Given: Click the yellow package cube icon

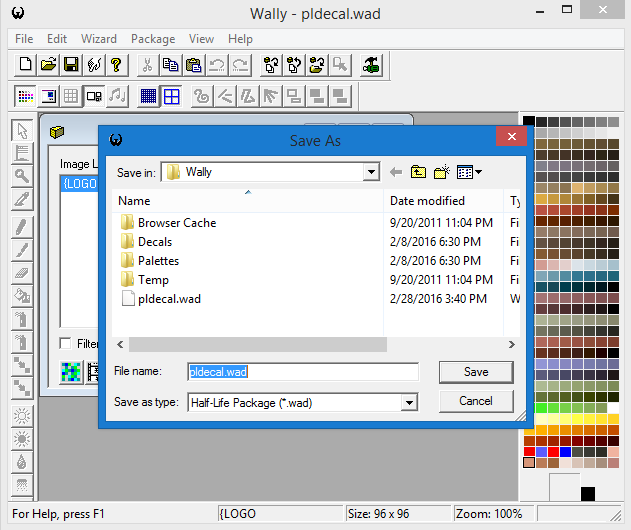Looking at the screenshot, I should tap(57, 132).
